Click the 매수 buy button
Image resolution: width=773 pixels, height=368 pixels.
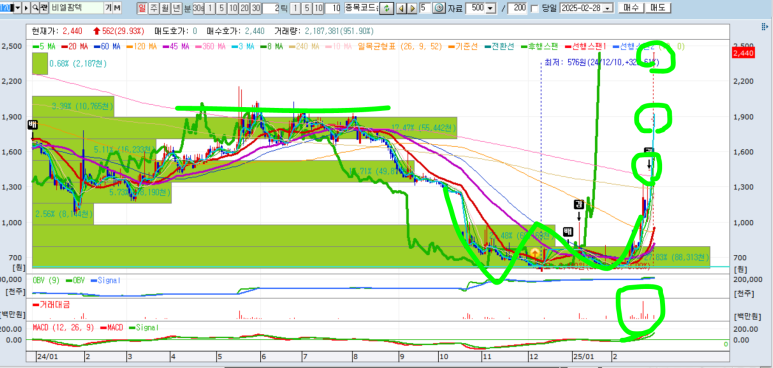[x=631, y=8]
